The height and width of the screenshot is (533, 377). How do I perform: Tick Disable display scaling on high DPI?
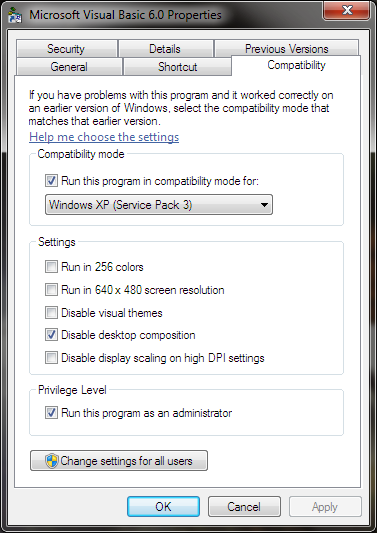[51, 358]
